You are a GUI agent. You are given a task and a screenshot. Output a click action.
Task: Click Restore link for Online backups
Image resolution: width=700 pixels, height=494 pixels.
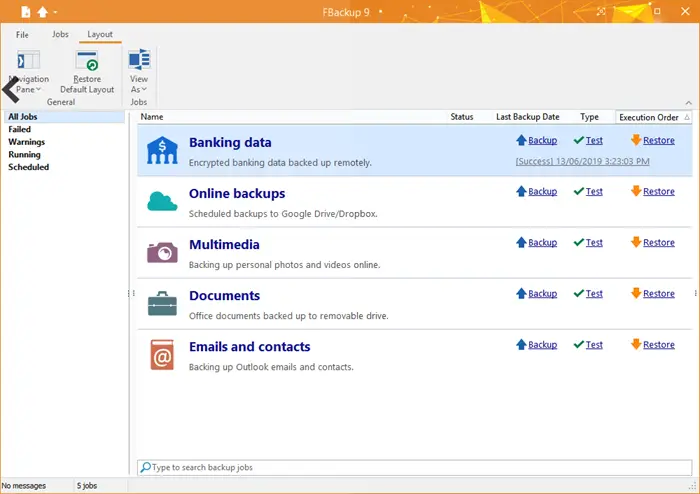658,191
